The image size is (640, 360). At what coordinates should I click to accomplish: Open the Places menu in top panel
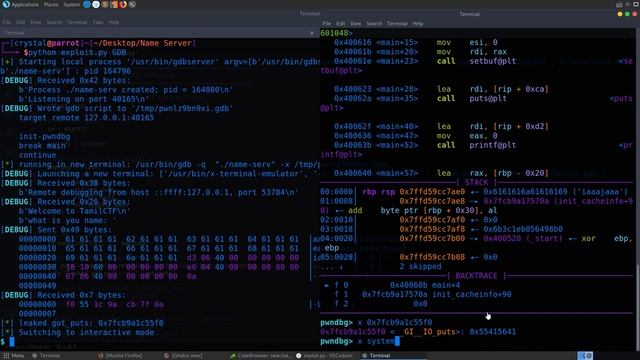pos(51,4)
